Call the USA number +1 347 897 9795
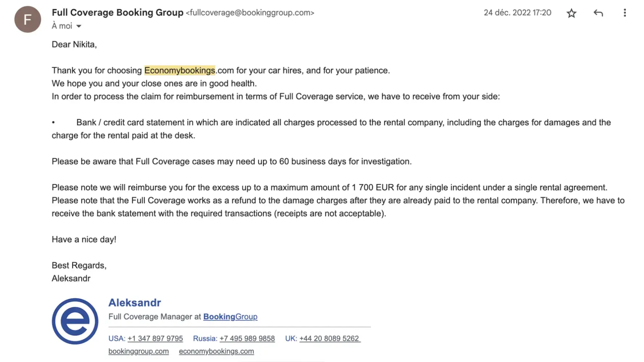 pyautogui.click(x=155, y=338)
